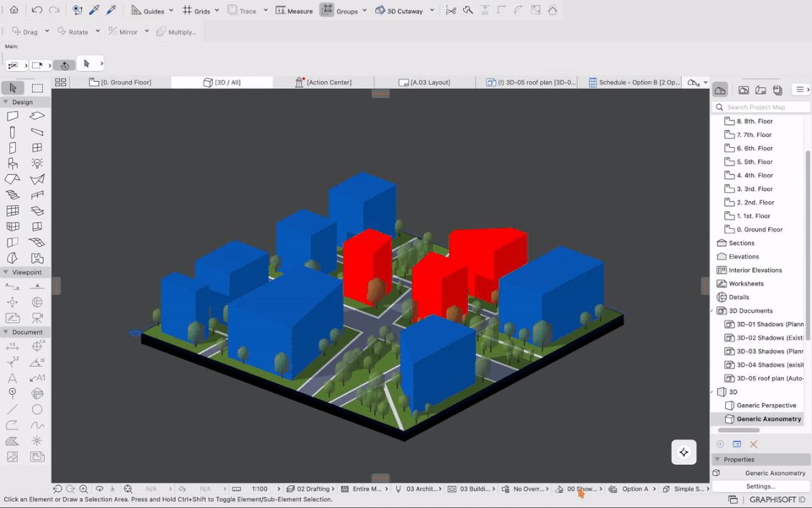The height and width of the screenshot is (508, 812).
Task: Open the Grids dropdown arrow
Action: point(217,10)
